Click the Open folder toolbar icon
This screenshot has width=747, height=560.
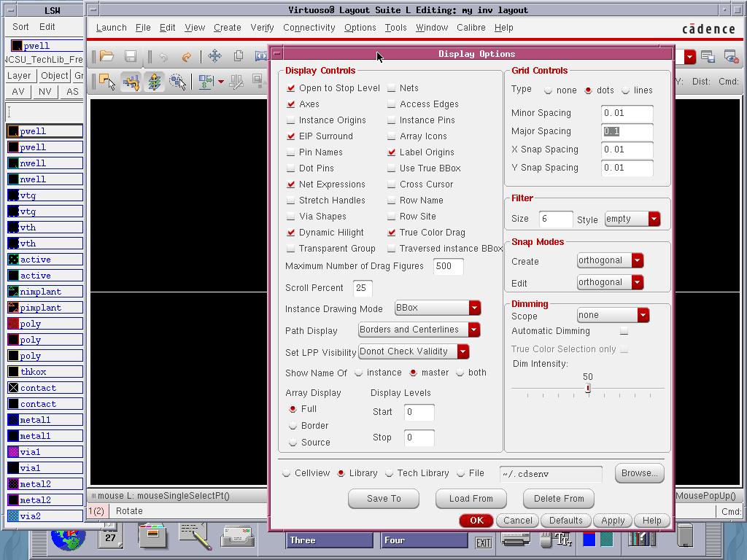point(107,56)
